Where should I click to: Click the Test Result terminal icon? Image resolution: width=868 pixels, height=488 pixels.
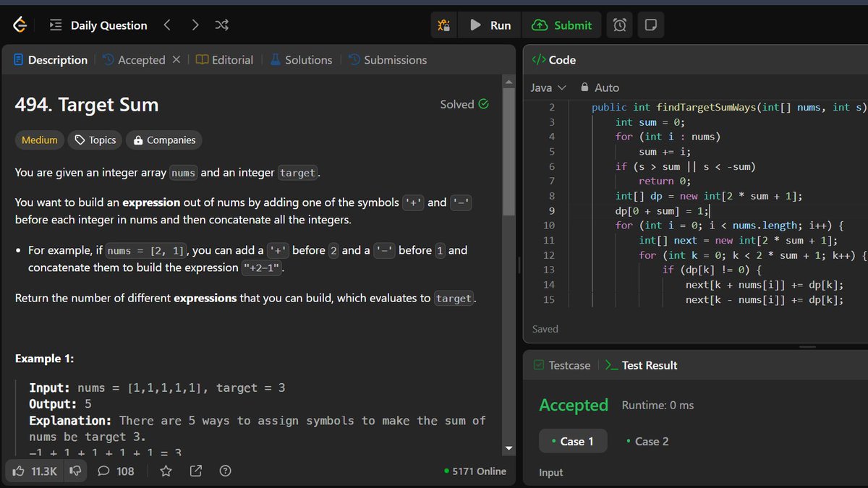coord(610,365)
